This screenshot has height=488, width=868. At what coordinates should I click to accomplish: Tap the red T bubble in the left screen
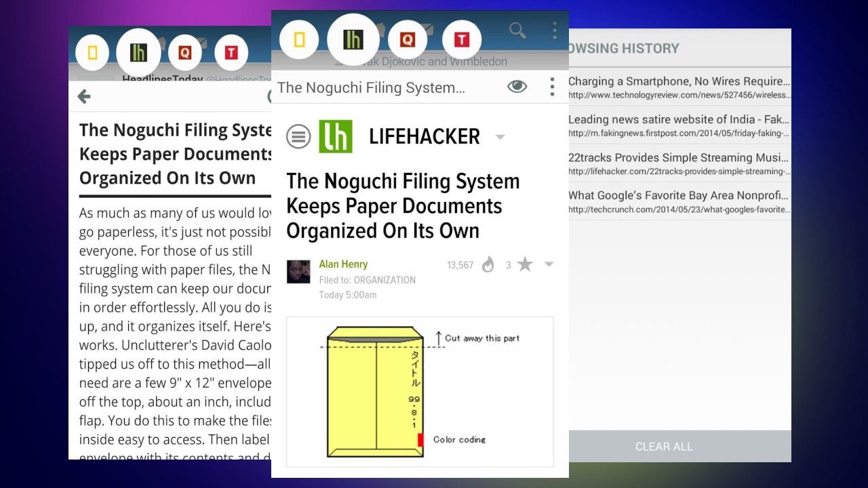tap(231, 53)
